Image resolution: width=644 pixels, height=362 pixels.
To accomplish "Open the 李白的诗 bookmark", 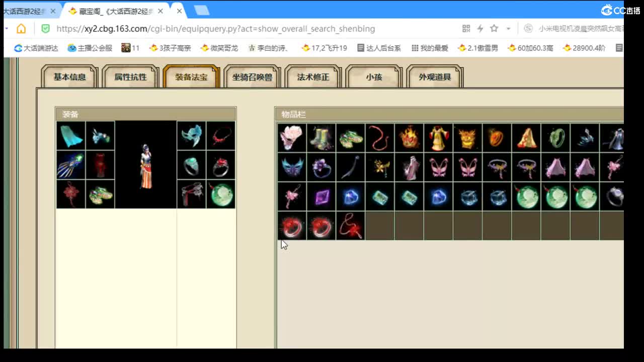I will (269, 48).
